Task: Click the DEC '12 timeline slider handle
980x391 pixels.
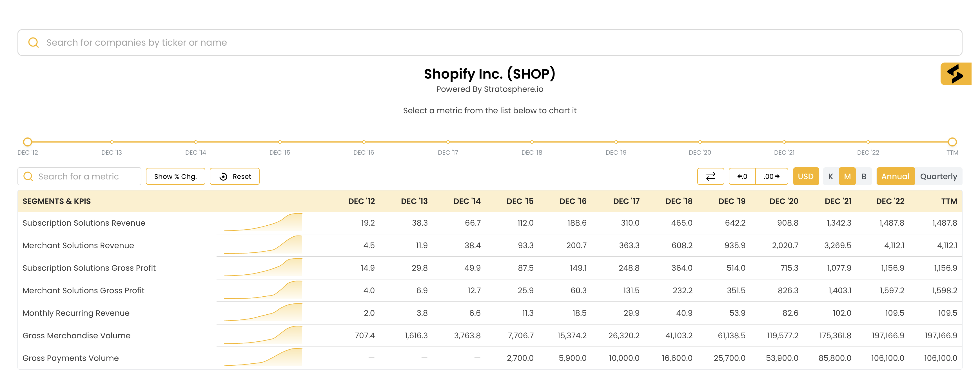Action: [27, 142]
